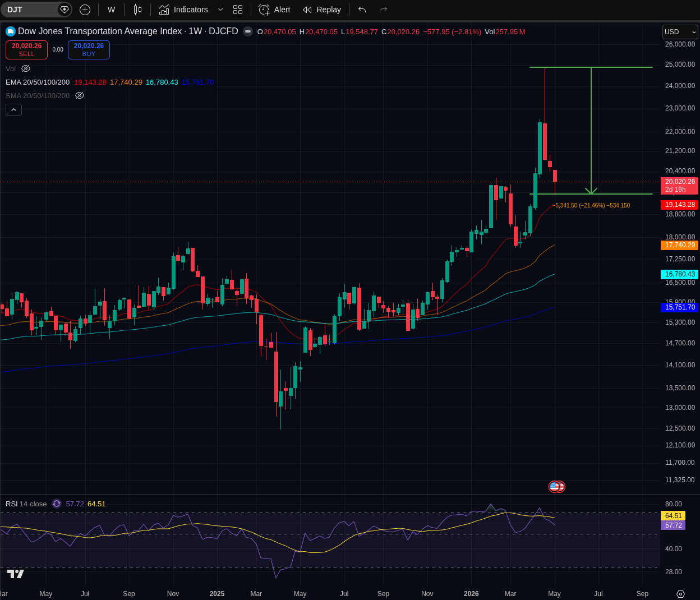Expand the Indicators favorites dropdown arrow
The image size is (700, 600).
pyautogui.click(x=220, y=10)
